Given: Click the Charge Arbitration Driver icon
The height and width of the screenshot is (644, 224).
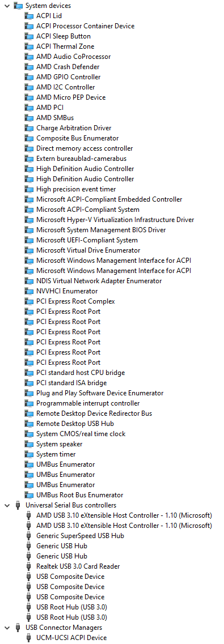Looking at the screenshot, I should 29,128.
